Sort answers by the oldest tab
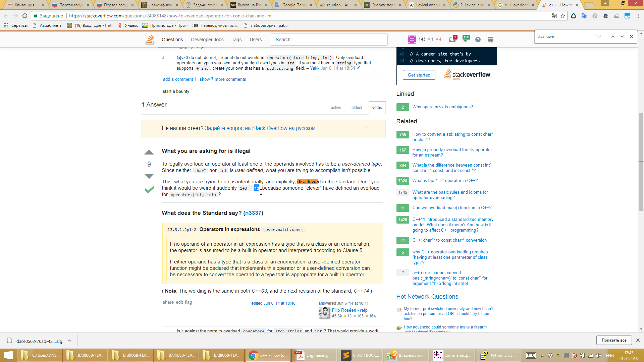This screenshot has height=362, width=644. 357,108
